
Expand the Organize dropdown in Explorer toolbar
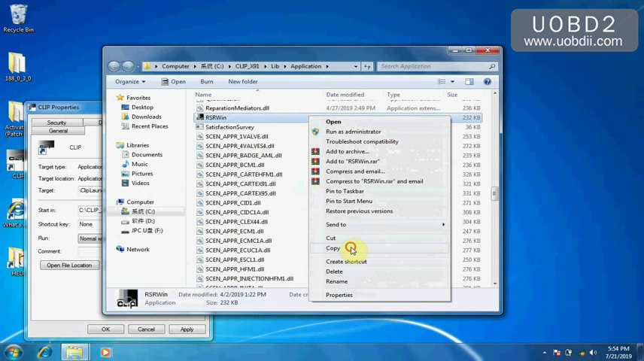129,81
